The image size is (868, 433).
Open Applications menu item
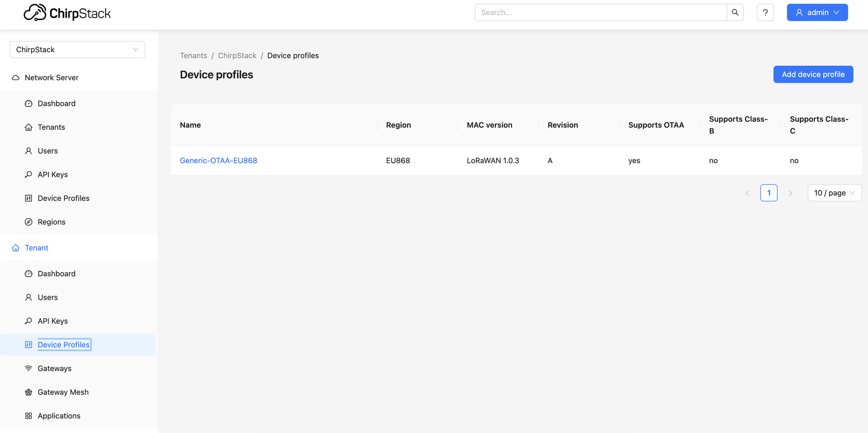tap(79, 416)
